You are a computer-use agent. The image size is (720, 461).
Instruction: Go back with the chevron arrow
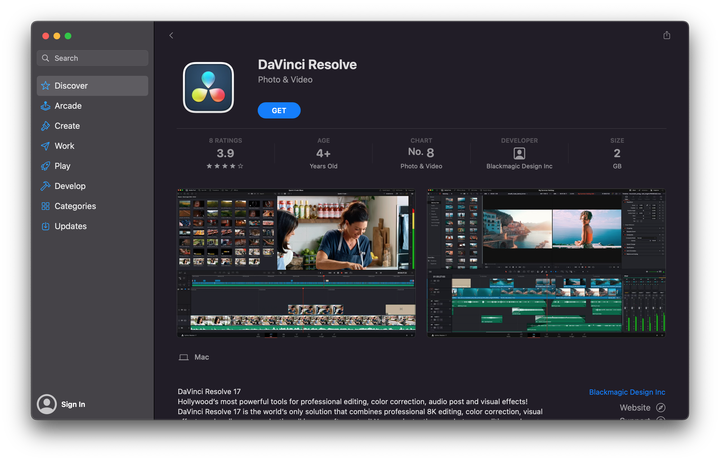coord(171,35)
